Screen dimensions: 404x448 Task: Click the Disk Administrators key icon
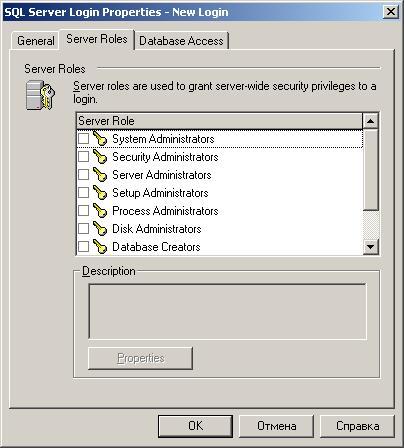(x=100, y=229)
